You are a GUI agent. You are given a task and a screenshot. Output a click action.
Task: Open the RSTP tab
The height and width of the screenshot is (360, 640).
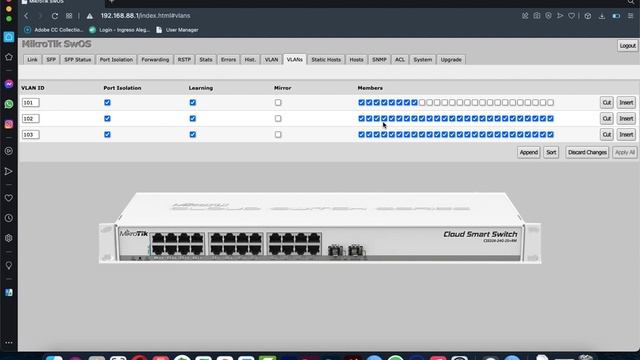pos(184,60)
